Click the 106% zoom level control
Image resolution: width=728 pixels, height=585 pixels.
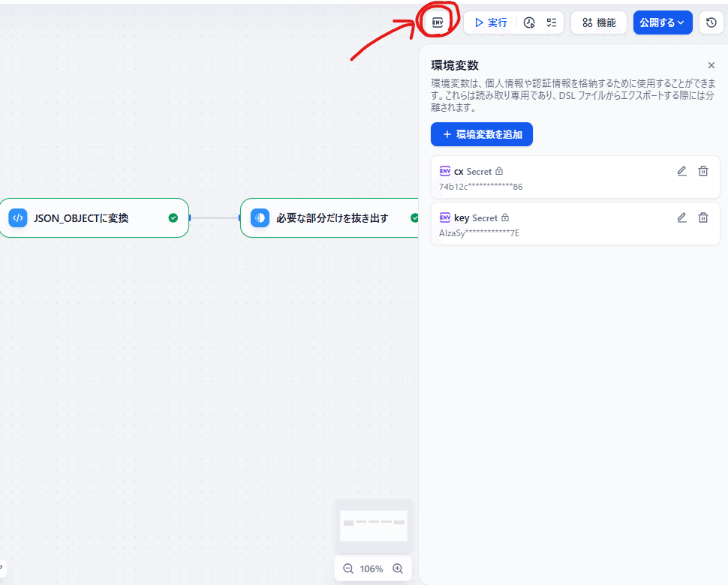pyautogui.click(x=373, y=568)
